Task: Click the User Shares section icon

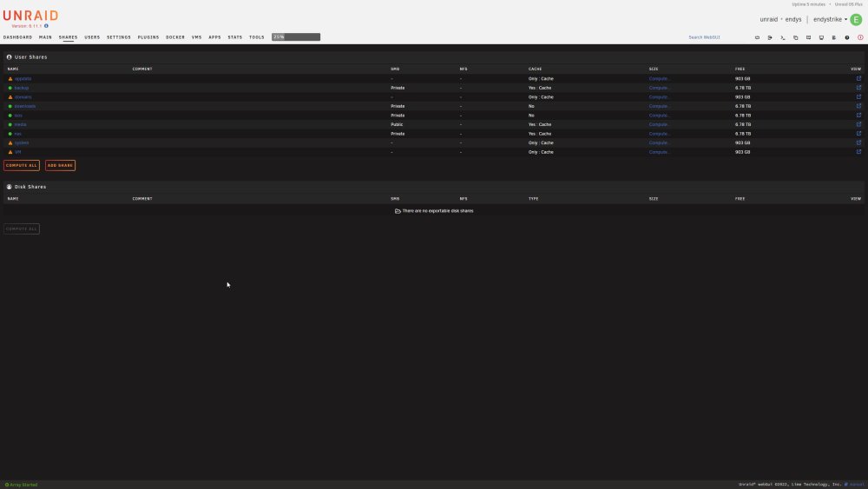Action: coord(9,57)
